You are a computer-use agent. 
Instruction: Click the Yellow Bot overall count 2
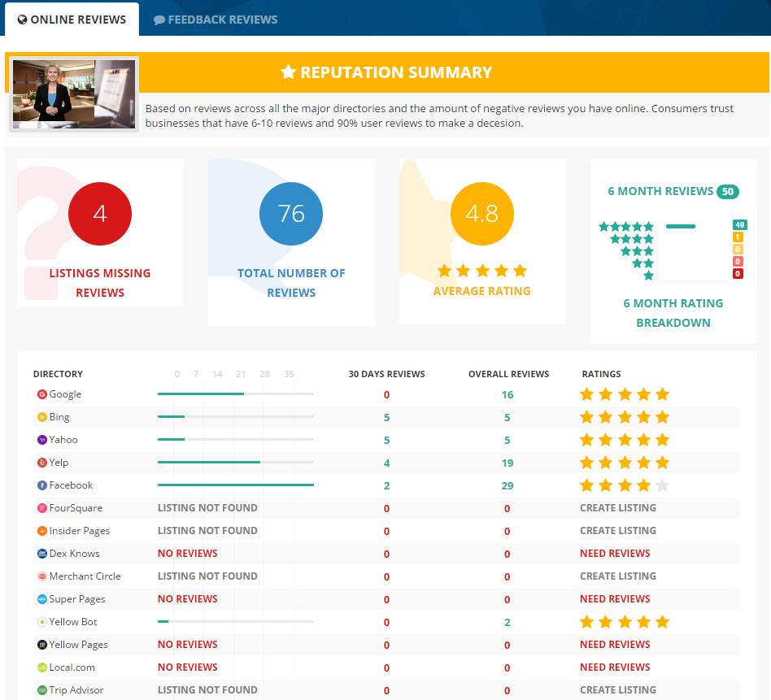pyautogui.click(x=507, y=622)
